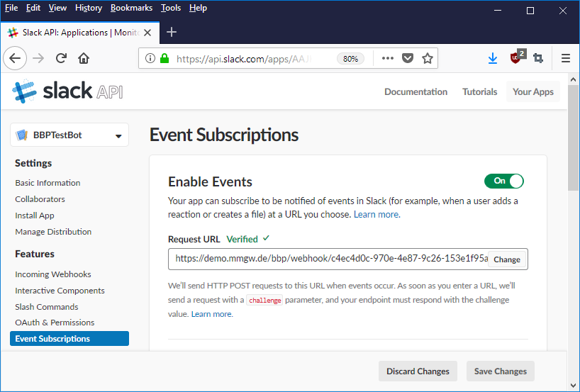This screenshot has width=580, height=392.
Task: Click the Change button for Request URL
Action: (507, 259)
